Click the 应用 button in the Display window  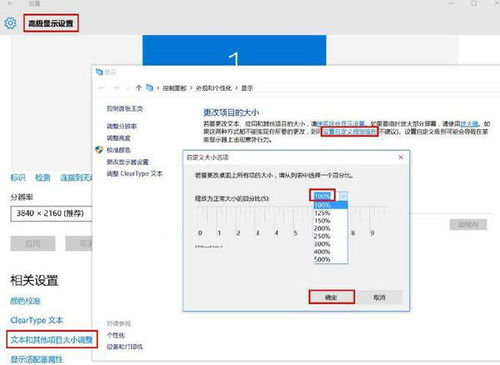pyautogui.click(x=468, y=225)
